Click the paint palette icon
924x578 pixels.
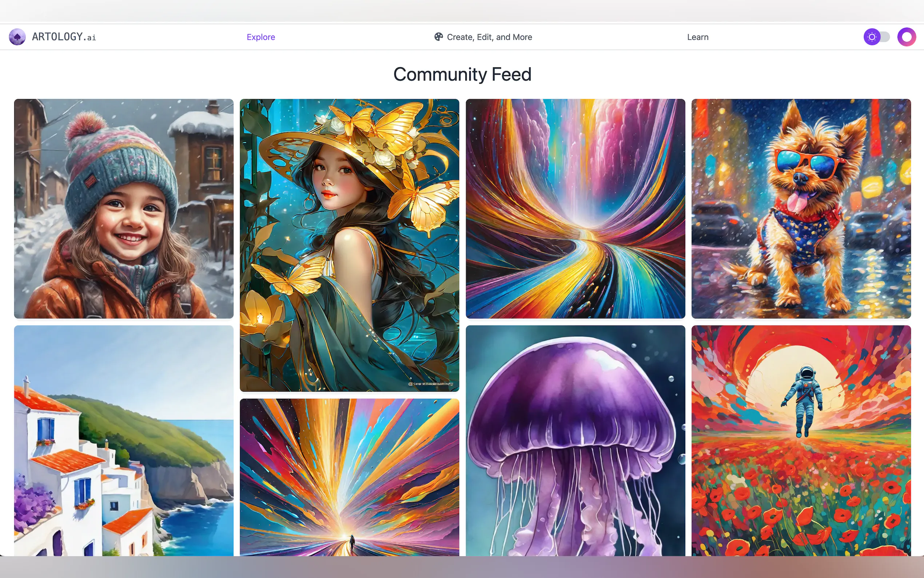438,37
